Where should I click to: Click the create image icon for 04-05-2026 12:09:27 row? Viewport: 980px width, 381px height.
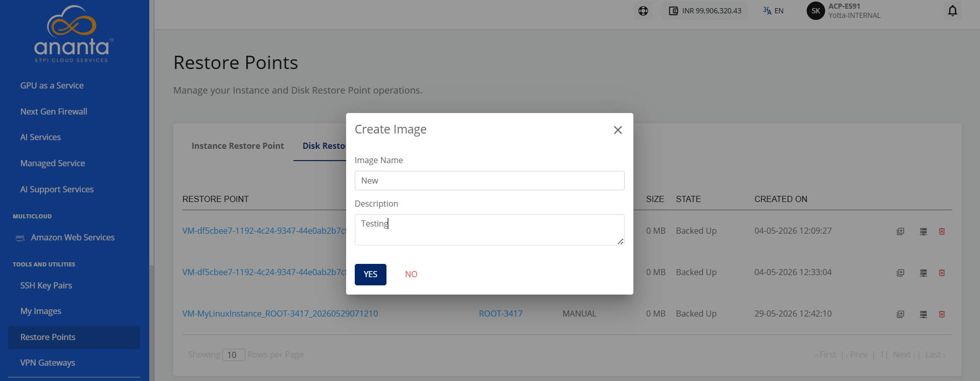point(900,232)
